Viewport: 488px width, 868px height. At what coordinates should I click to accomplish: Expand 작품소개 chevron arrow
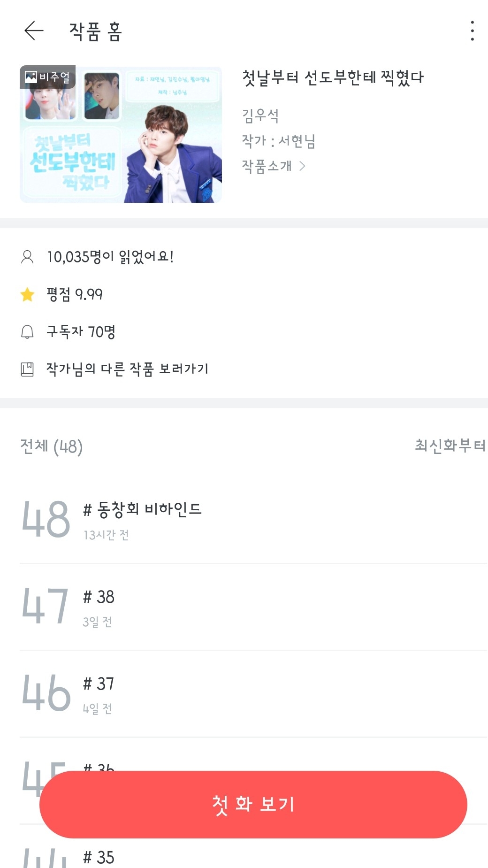(x=303, y=166)
